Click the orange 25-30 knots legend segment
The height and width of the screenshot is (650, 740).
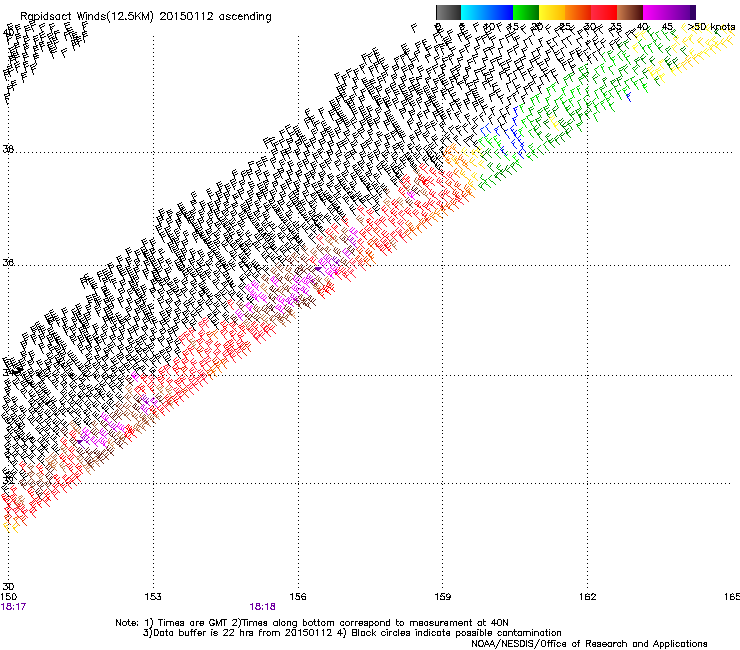tap(578, 12)
